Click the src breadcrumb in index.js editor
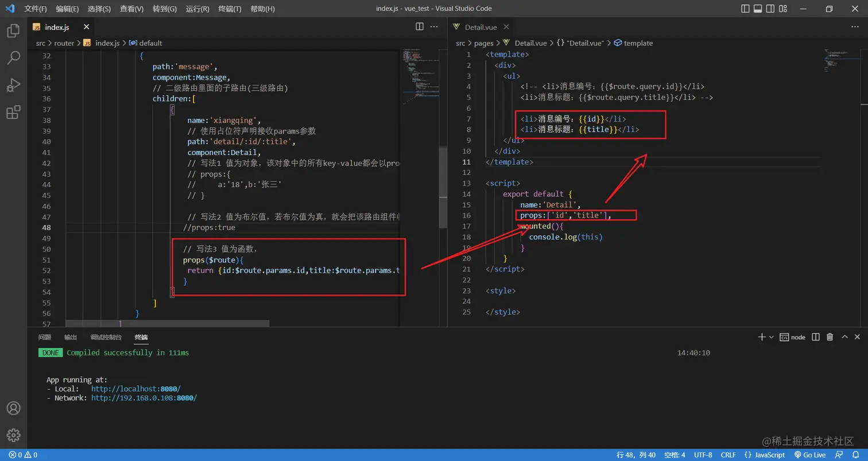Viewport: 868px width, 461px height. (41, 43)
